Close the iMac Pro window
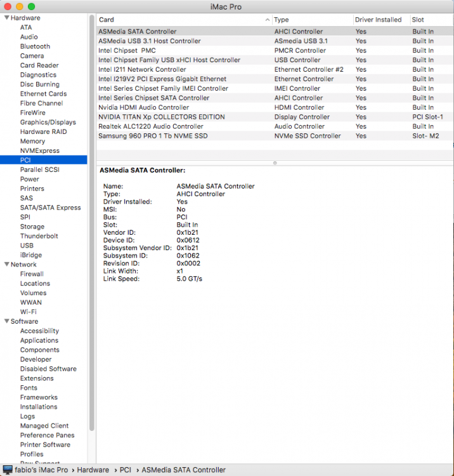The height and width of the screenshot is (476, 454). click(x=8, y=6)
